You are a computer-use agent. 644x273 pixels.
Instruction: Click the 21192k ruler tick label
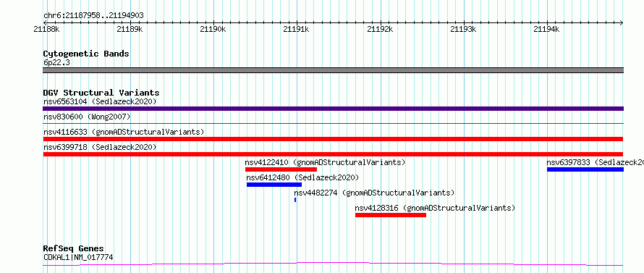[x=380, y=29]
